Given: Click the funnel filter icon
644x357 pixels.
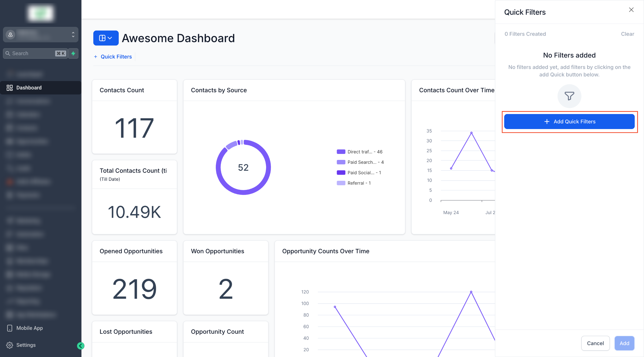Looking at the screenshot, I should coord(569,96).
